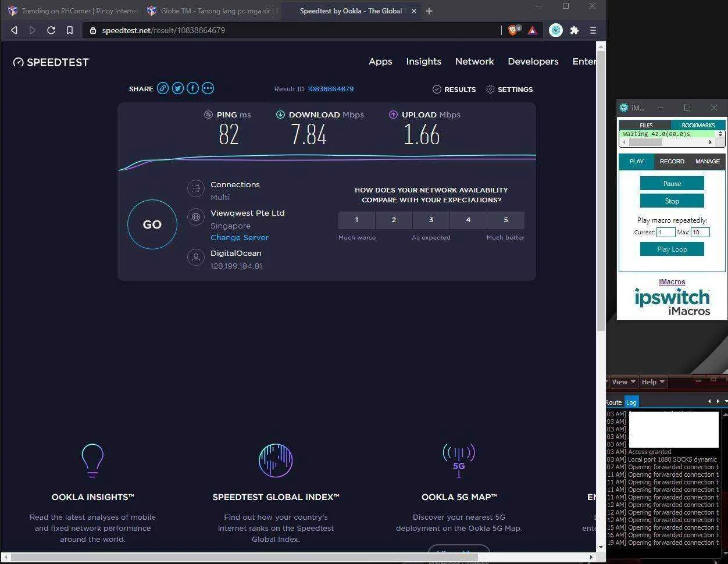Open a new browser tab
The image size is (728, 564).
click(429, 11)
